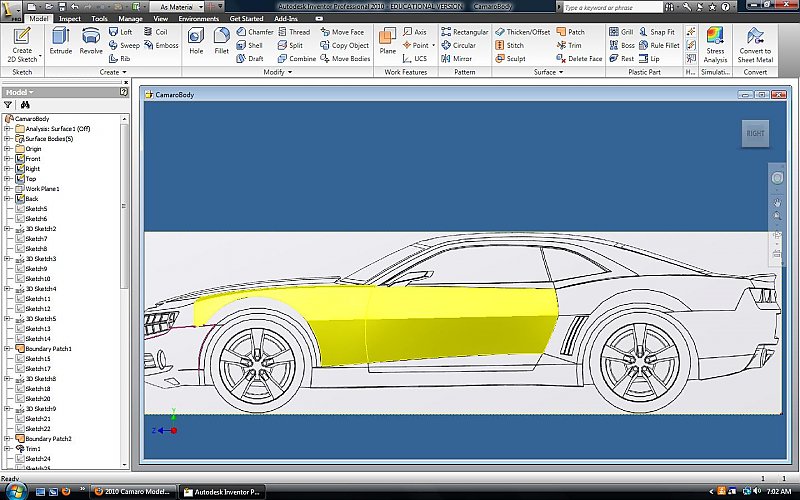Create a work Axis
Image resolution: width=800 pixels, height=500 pixels.
[x=414, y=32]
